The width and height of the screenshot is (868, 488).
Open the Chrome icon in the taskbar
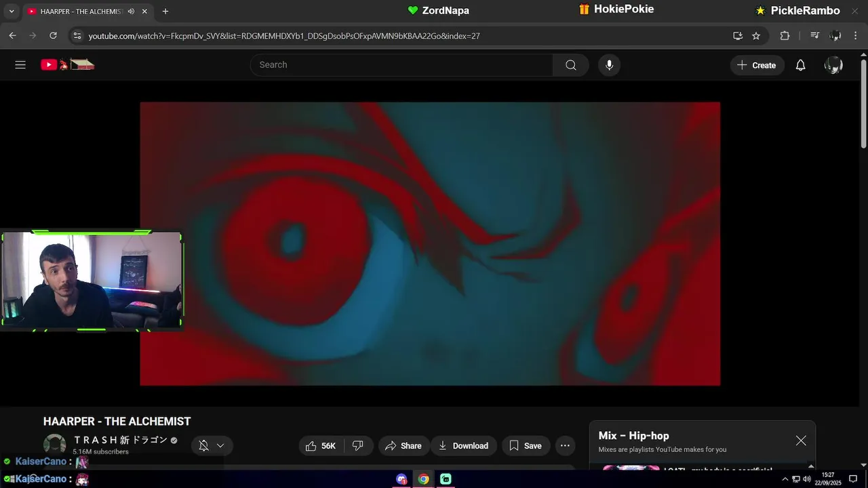(x=423, y=479)
